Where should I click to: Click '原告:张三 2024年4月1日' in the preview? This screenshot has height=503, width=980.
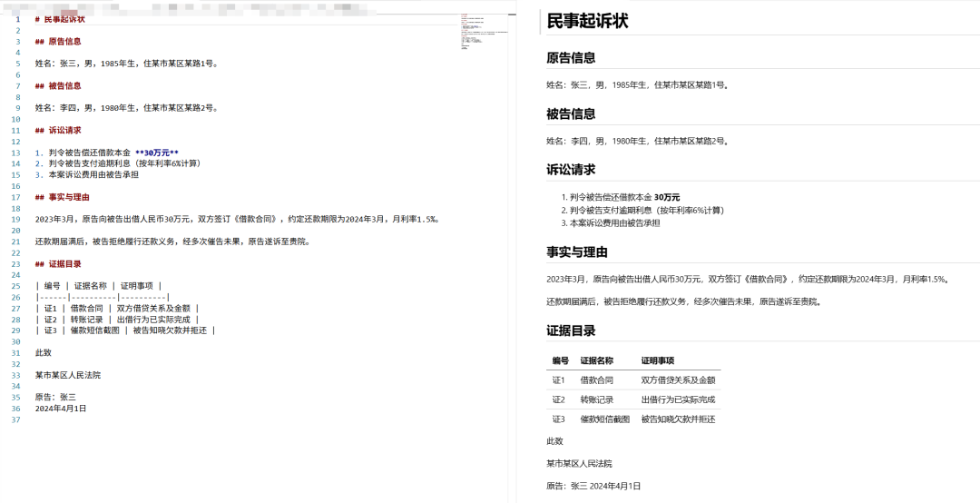(593, 486)
